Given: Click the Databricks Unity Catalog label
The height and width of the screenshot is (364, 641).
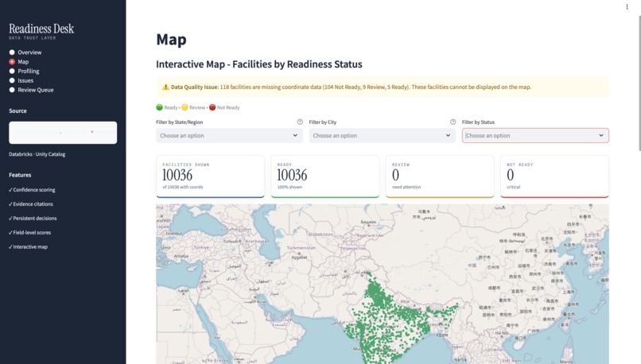Looking at the screenshot, I should point(37,154).
